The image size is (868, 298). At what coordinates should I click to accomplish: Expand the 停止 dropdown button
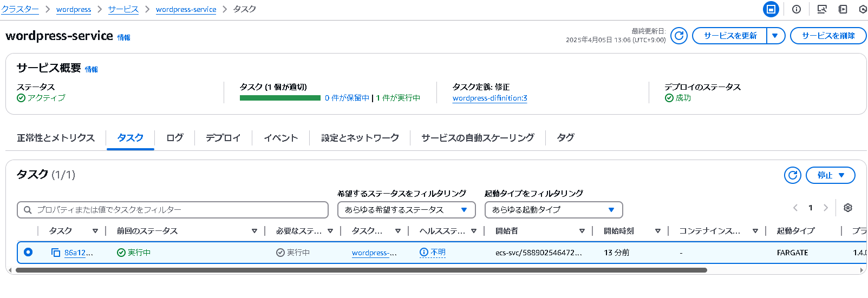tap(831, 175)
